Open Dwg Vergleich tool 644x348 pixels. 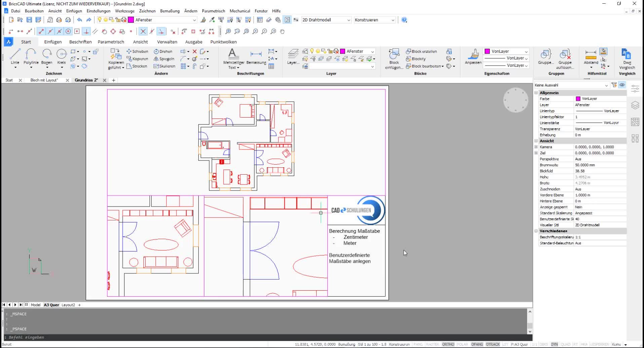(x=627, y=59)
